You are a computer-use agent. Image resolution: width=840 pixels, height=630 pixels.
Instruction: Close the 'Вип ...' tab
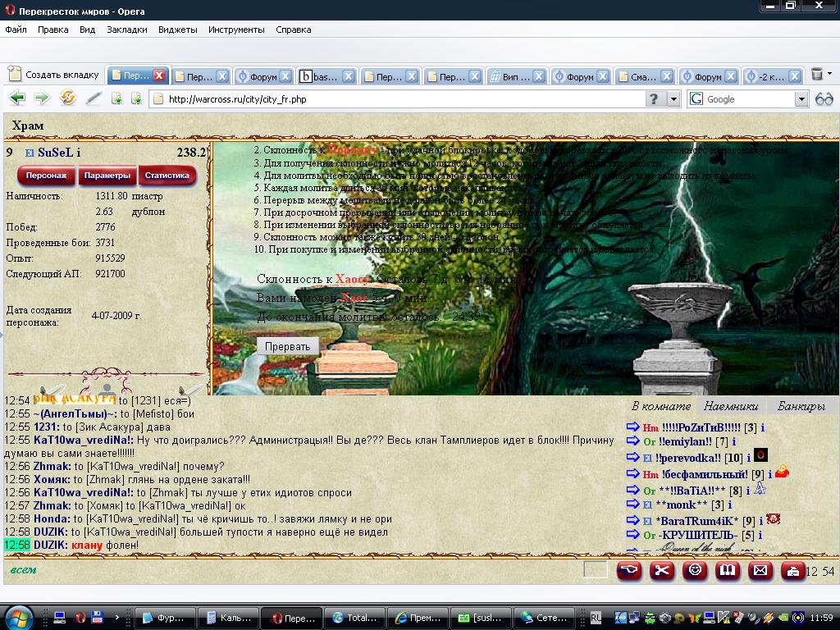539,76
